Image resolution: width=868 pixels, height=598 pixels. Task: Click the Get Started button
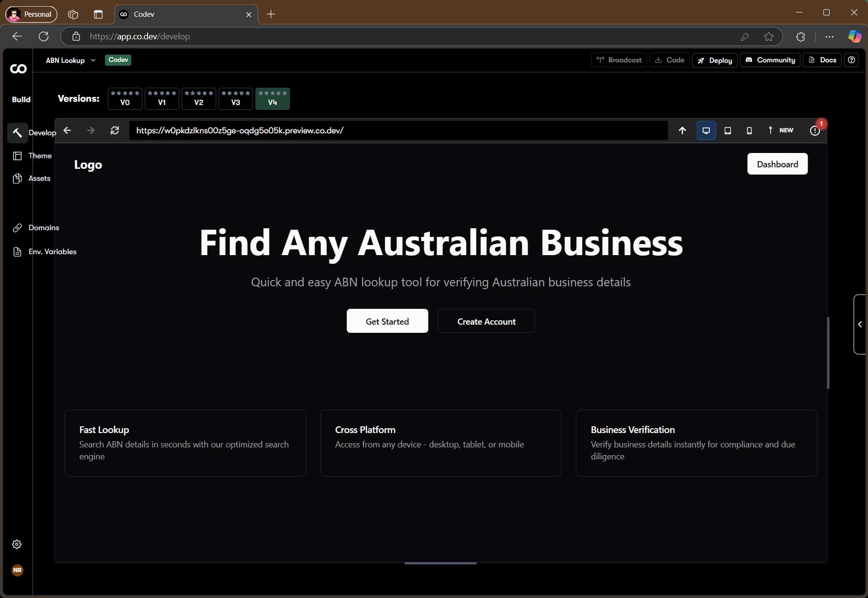pyautogui.click(x=387, y=321)
